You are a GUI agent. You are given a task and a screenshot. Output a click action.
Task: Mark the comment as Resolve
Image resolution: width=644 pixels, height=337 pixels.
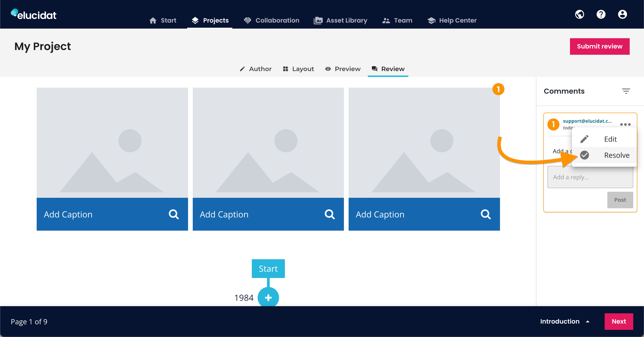(604, 155)
